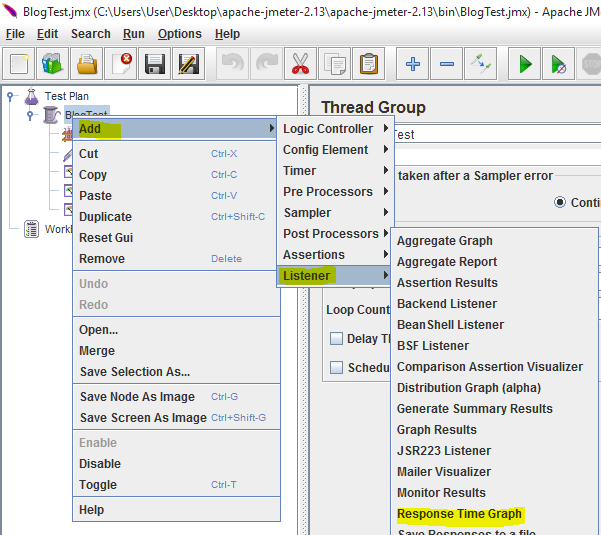Image resolution: width=601 pixels, height=535 pixels.
Task: Expand the Timer submenu
Action: tap(335, 171)
